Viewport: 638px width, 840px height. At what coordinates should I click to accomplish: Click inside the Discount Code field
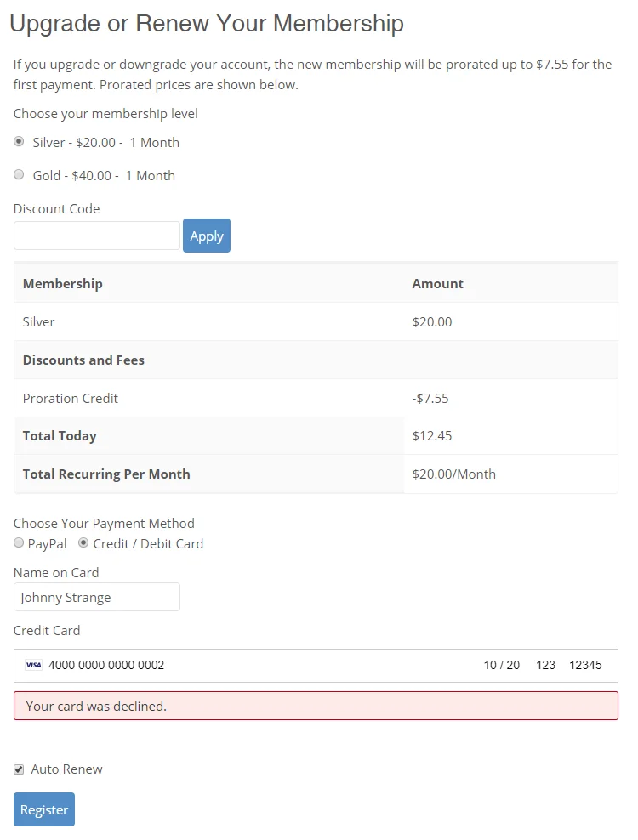click(x=96, y=236)
